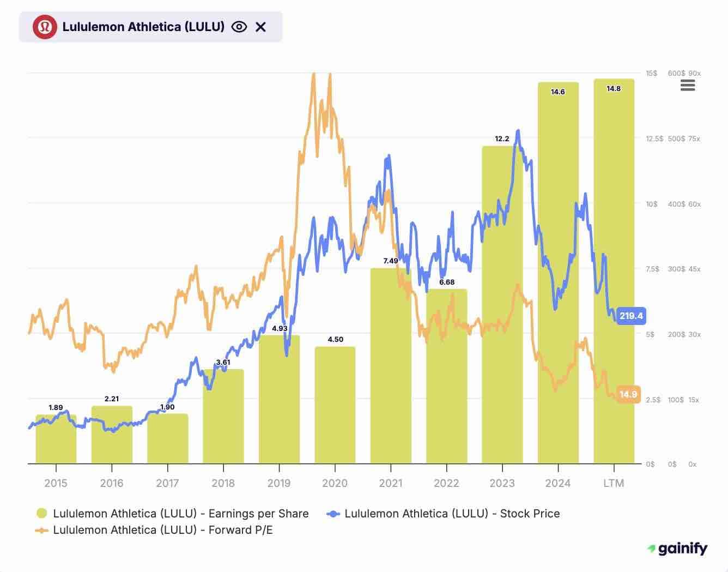Click the blue 219.4 stock price badge
The height and width of the screenshot is (572, 728).
631,316
